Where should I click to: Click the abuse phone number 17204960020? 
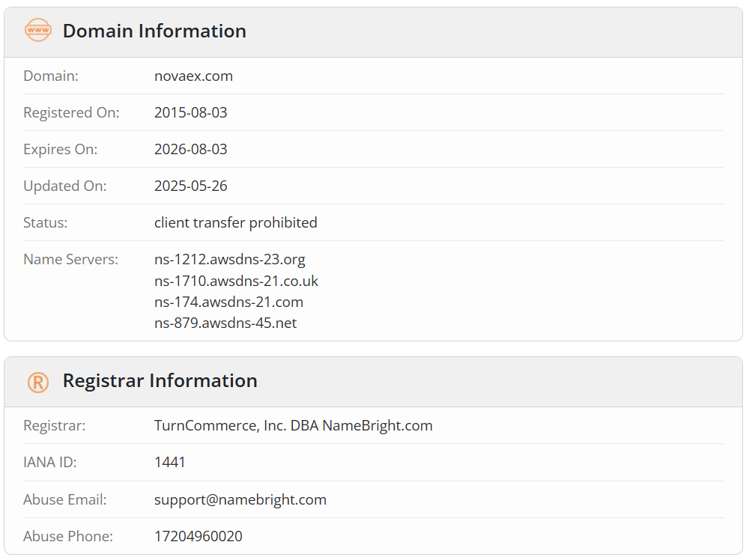pos(198,536)
